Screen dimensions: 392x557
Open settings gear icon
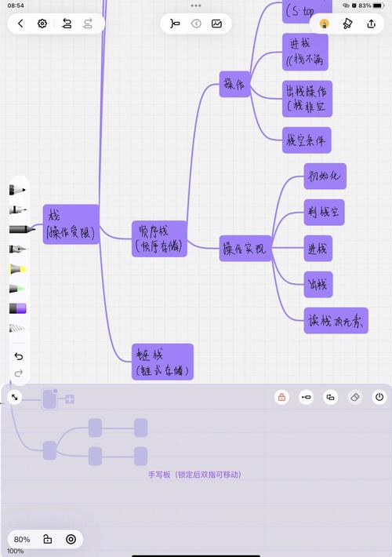(42, 24)
